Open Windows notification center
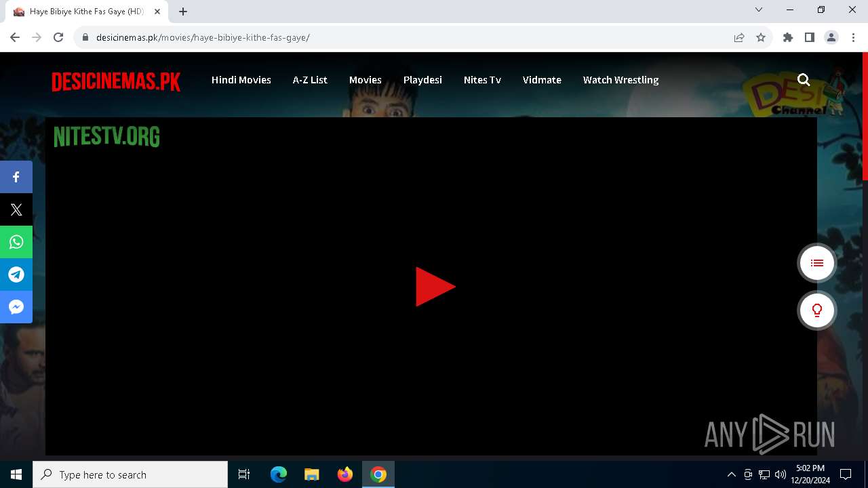Viewport: 868px width, 488px height. coord(846,474)
